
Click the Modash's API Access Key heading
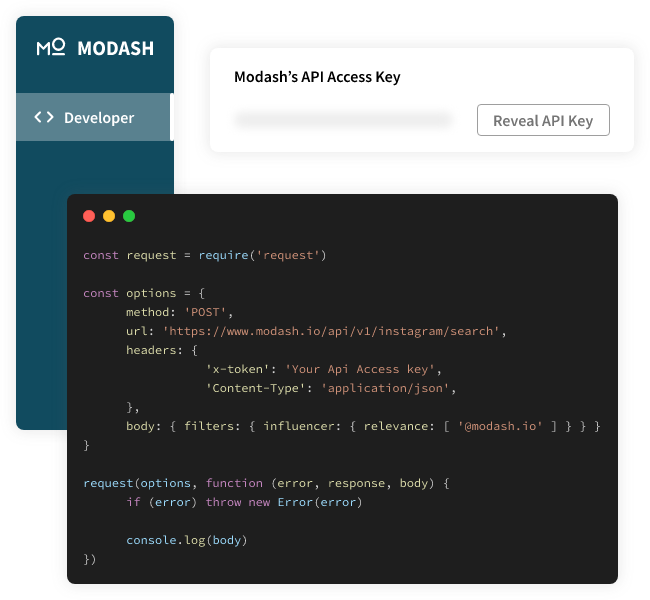coord(317,77)
